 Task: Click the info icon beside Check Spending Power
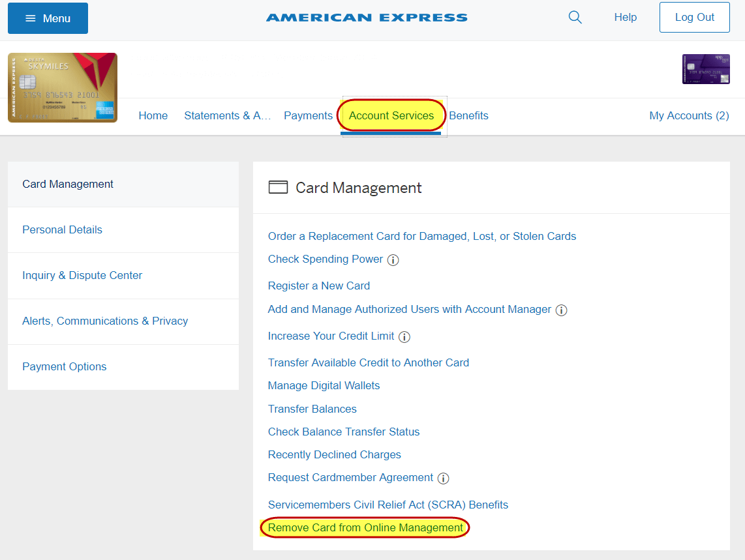(393, 260)
